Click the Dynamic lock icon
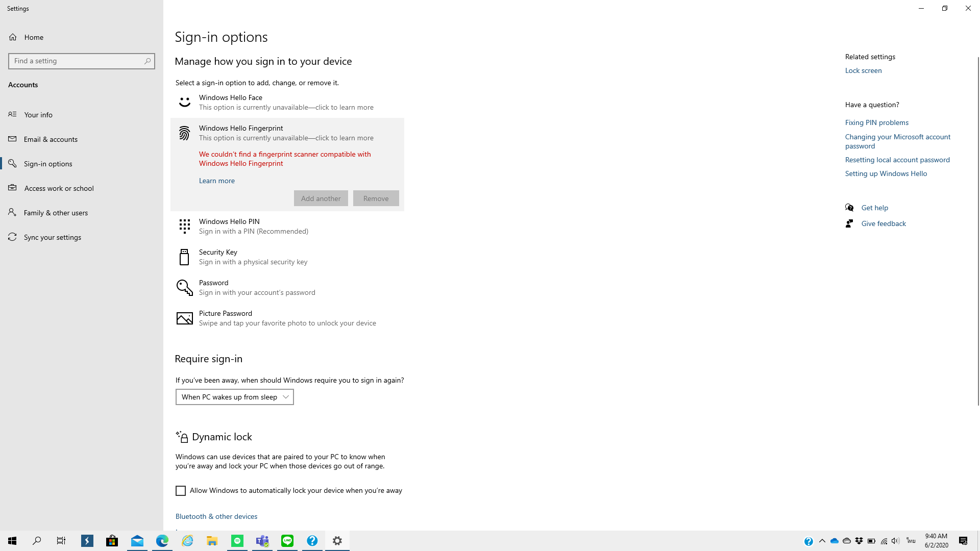The height and width of the screenshot is (551, 980). pos(182,437)
